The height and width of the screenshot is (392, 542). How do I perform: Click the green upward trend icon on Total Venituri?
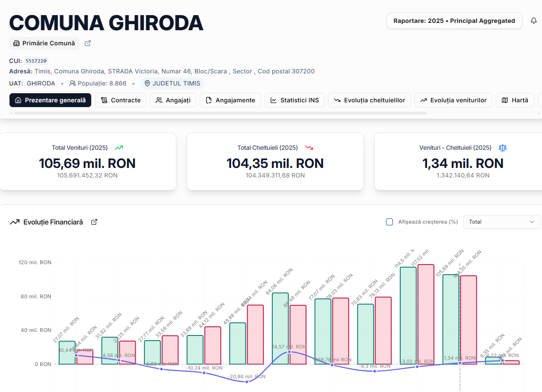(x=119, y=148)
